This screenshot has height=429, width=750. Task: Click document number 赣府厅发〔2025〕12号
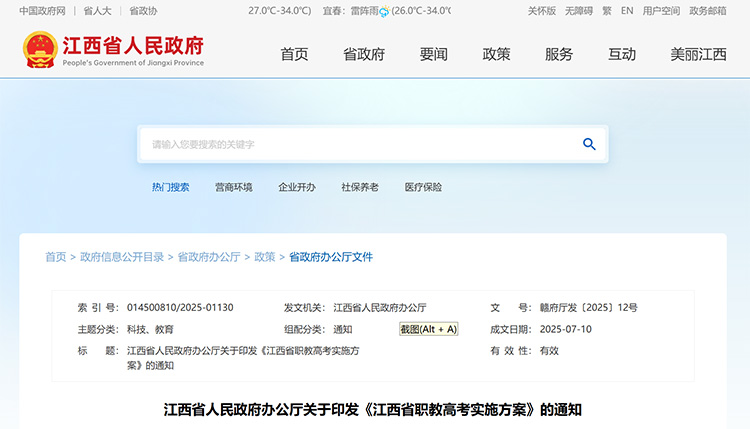click(589, 308)
